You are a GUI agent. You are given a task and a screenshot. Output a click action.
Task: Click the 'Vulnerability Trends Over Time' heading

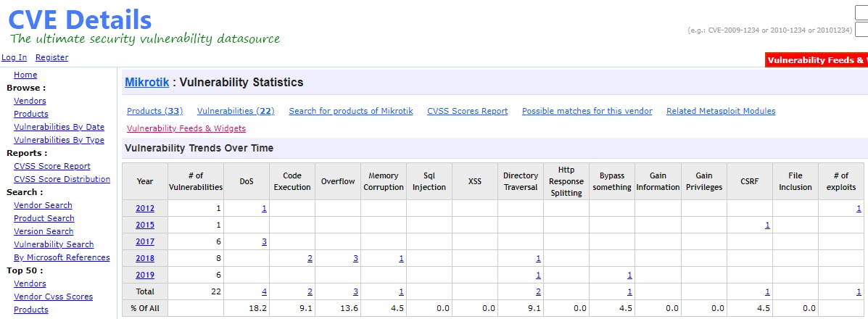tap(199, 148)
